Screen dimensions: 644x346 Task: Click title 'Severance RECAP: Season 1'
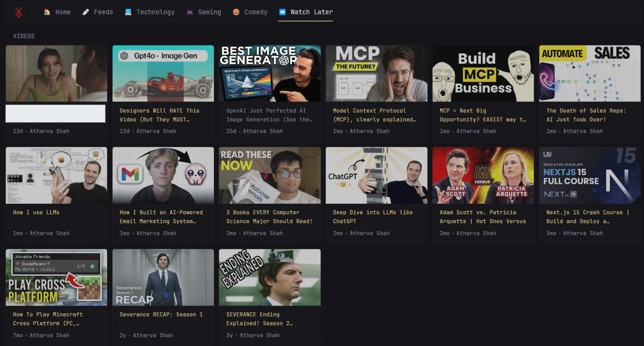coord(161,314)
